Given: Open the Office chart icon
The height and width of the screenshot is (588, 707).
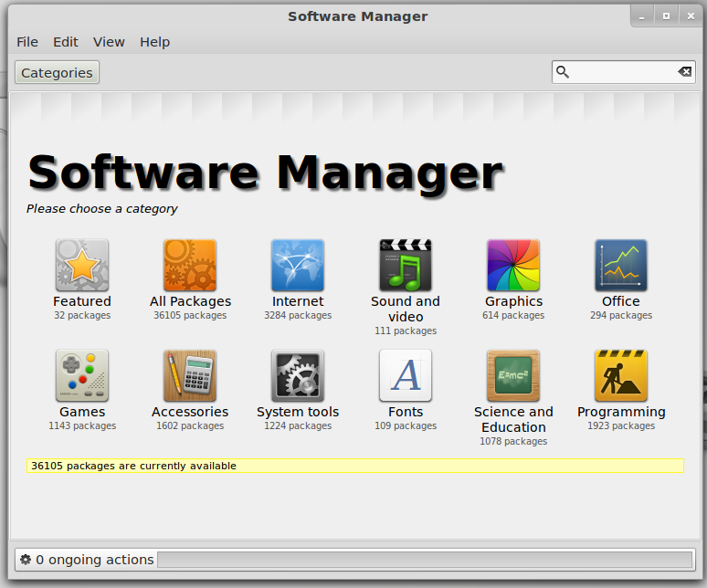Looking at the screenshot, I should (621, 266).
